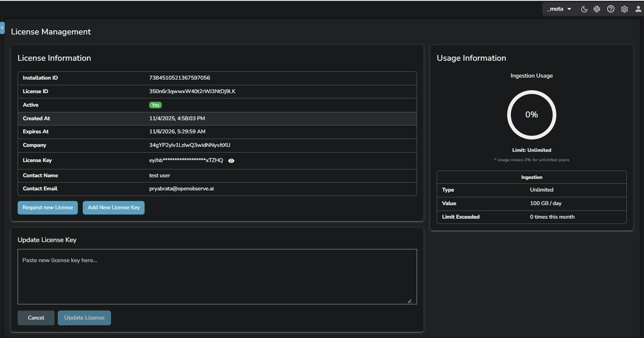Image resolution: width=644 pixels, height=338 pixels.
Task: Click the 0% ingestion usage circle
Action: point(532,115)
